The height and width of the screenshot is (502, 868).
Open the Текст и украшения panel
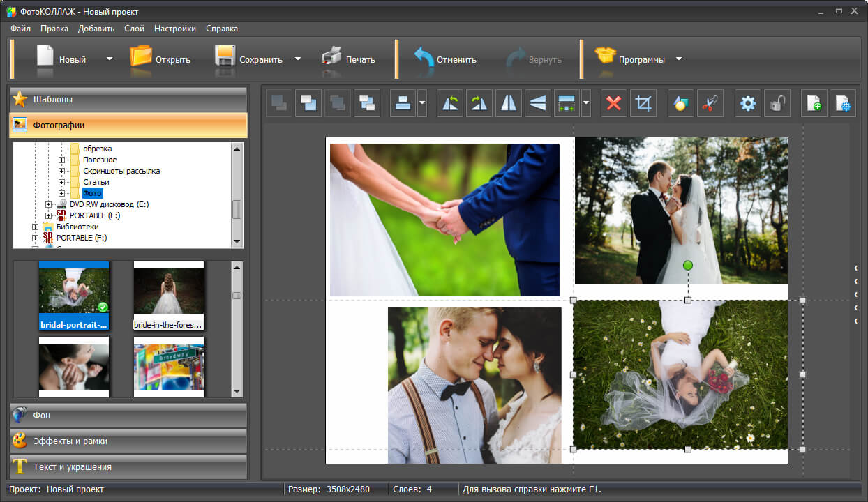tap(128, 466)
